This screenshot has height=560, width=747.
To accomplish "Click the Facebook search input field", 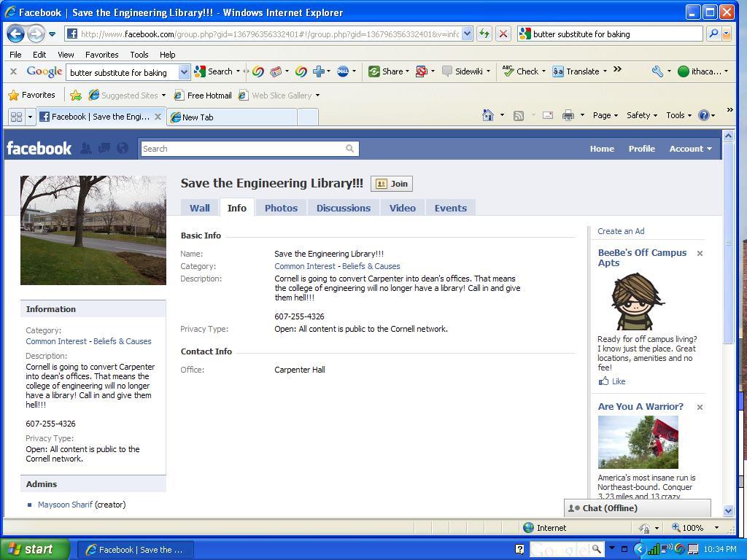I will tap(242, 149).
